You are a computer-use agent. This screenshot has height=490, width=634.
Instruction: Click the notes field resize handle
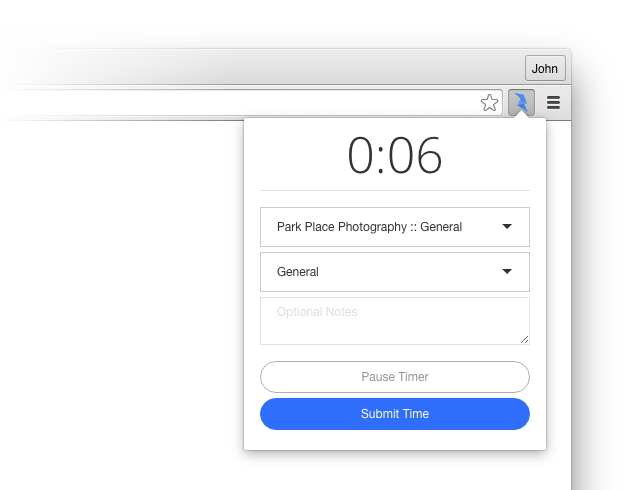[524, 340]
